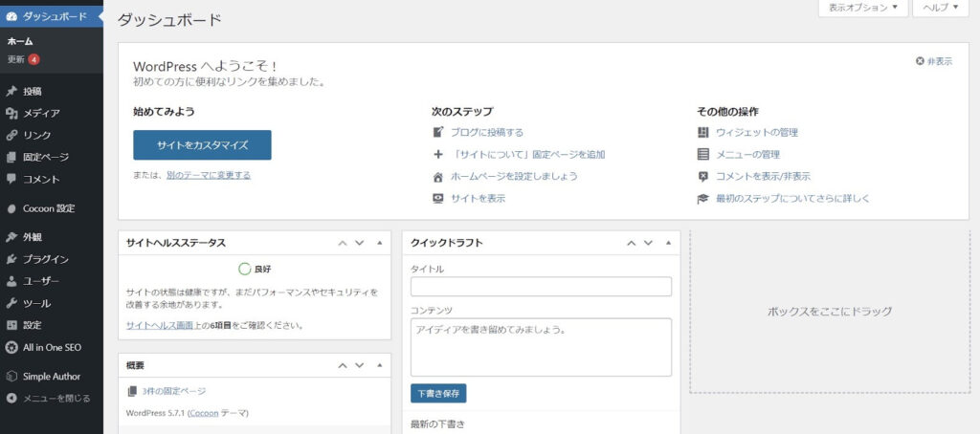The width and height of the screenshot is (980, 434).
Task: Move クイックドラフト panel down with chevron
Action: tap(649, 243)
